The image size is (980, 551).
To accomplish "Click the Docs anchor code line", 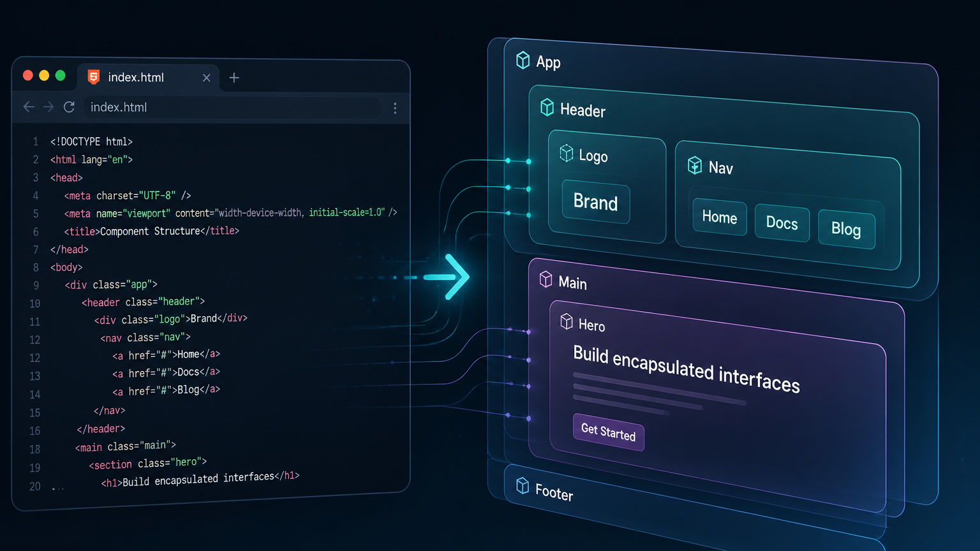I will pos(167,372).
